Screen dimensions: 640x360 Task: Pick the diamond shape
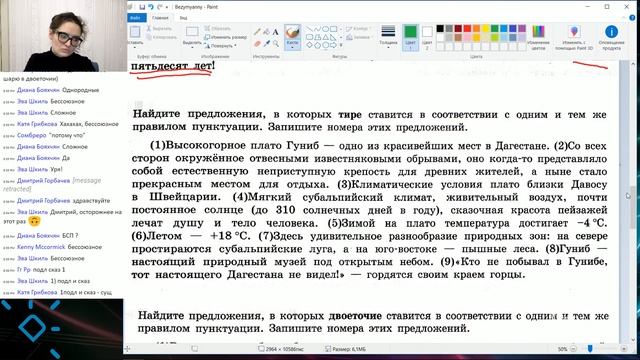click(x=310, y=45)
